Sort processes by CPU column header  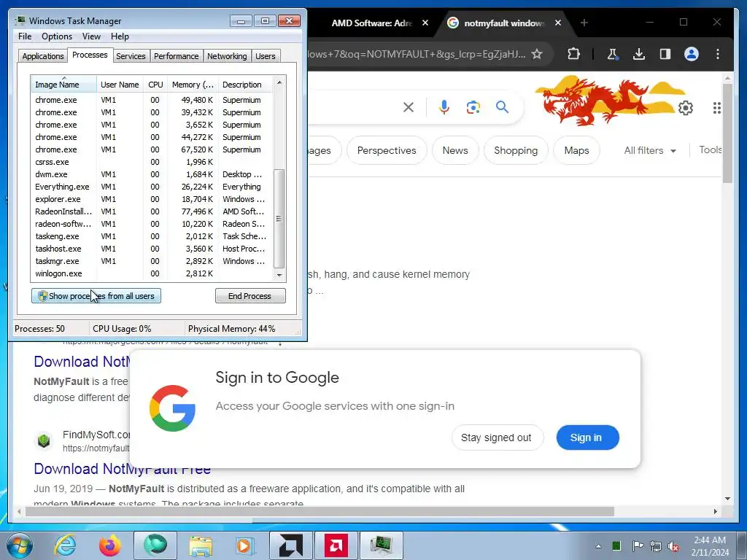point(155,85)
